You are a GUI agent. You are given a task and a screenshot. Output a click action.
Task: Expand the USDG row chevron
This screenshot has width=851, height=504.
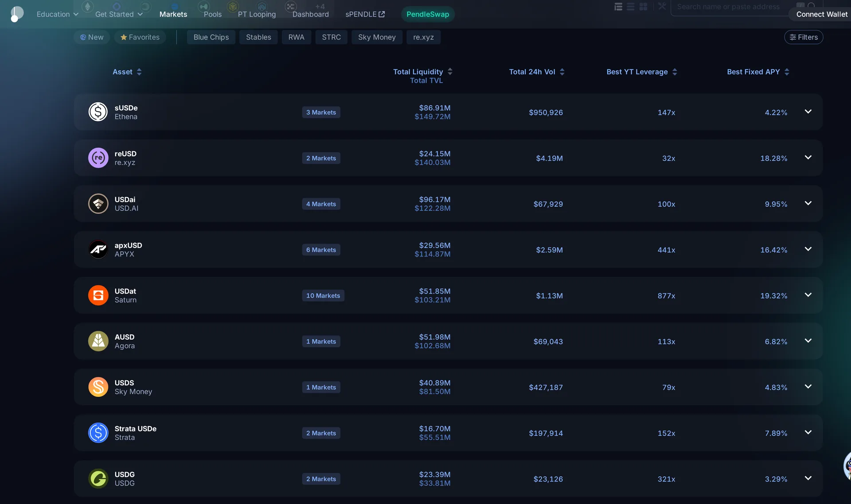click(x=808, y=478)
